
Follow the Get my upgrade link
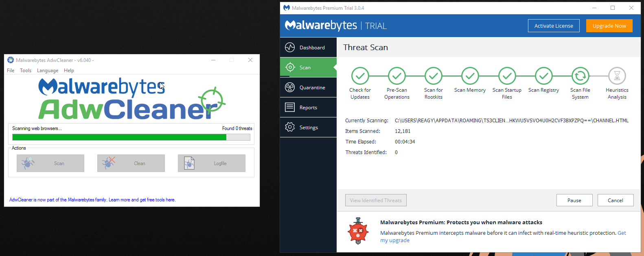395,240
